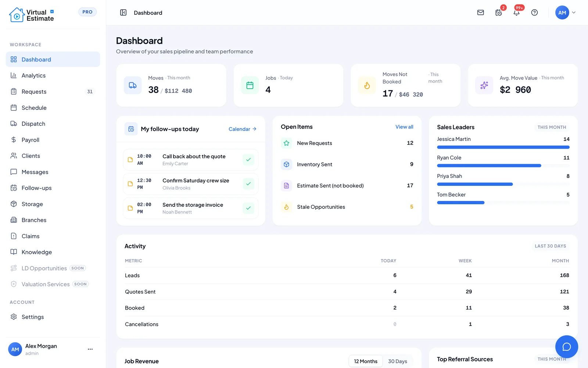Click the Inventory Sent box icon
588x368 pixels.
pos(287,164)
